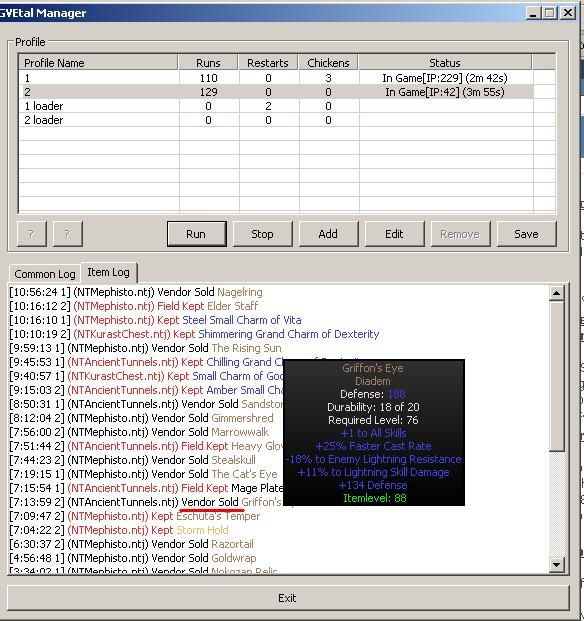The width and height of the screenshot is (584, 621).
Task: Click log entry Vendor Sold Nagelring
Action: click(136, 292)
